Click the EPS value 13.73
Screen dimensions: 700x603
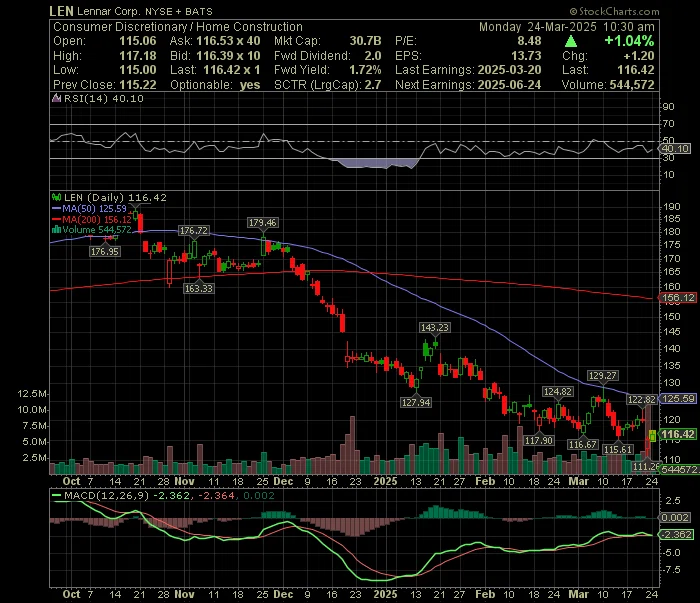(526, 56)
